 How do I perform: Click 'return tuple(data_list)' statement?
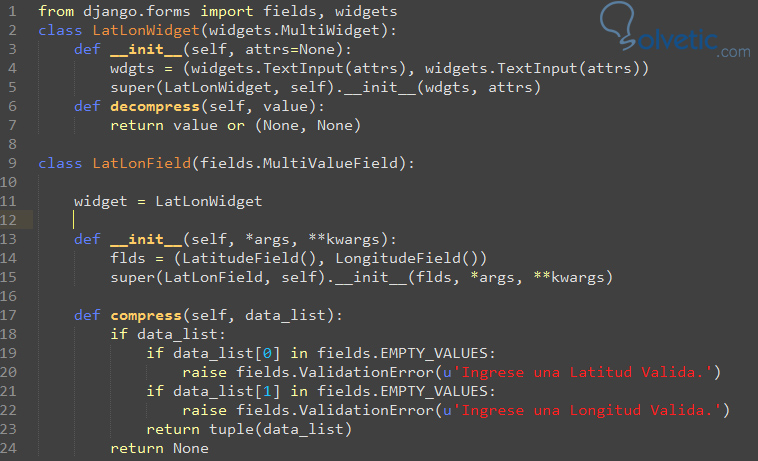click(249, 429)
